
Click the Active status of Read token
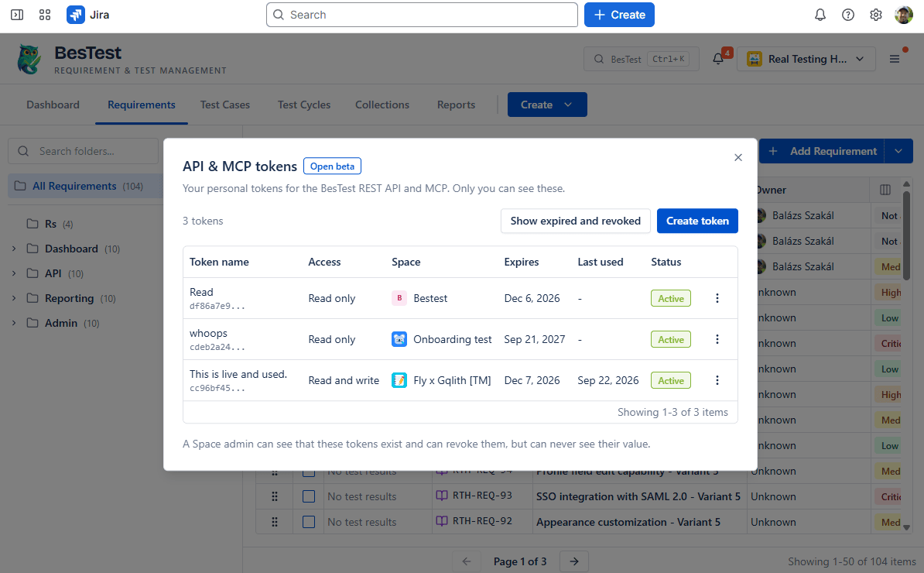(671, 298)
